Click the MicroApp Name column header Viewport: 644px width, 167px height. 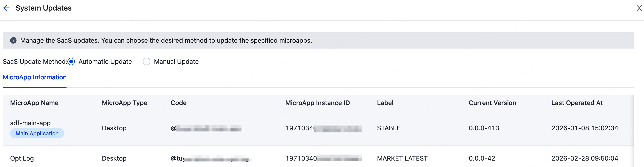[x=34, y=103]
